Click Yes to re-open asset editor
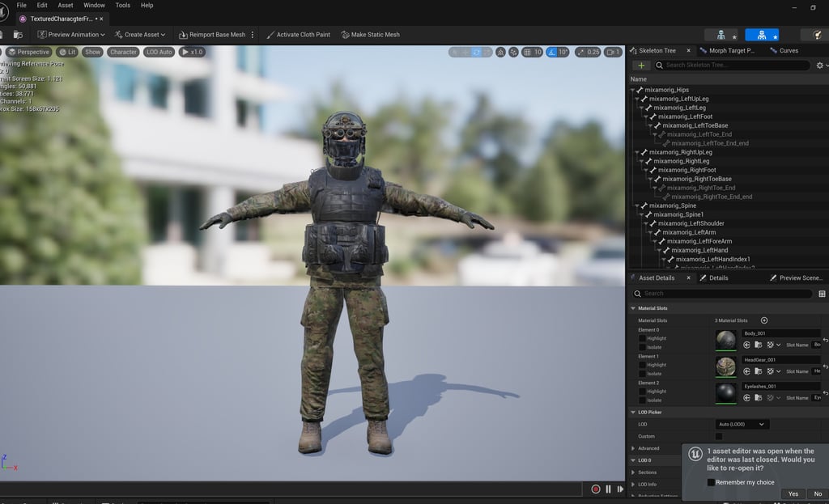This screenshot has height=504, width=829. pyautogui.click(x=793, y=493)
